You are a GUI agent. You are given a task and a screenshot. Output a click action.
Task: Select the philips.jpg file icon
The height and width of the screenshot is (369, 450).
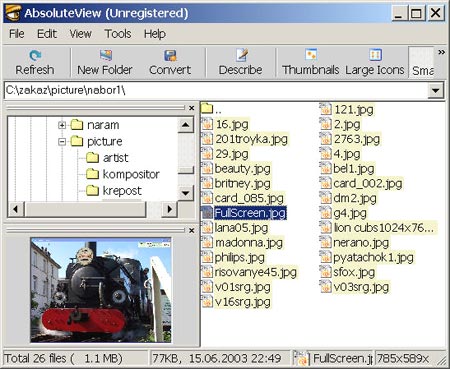[207, 257]
